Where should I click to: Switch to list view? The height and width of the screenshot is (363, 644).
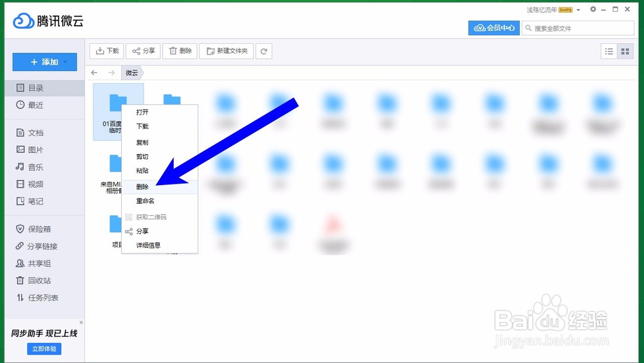(609, 52)
